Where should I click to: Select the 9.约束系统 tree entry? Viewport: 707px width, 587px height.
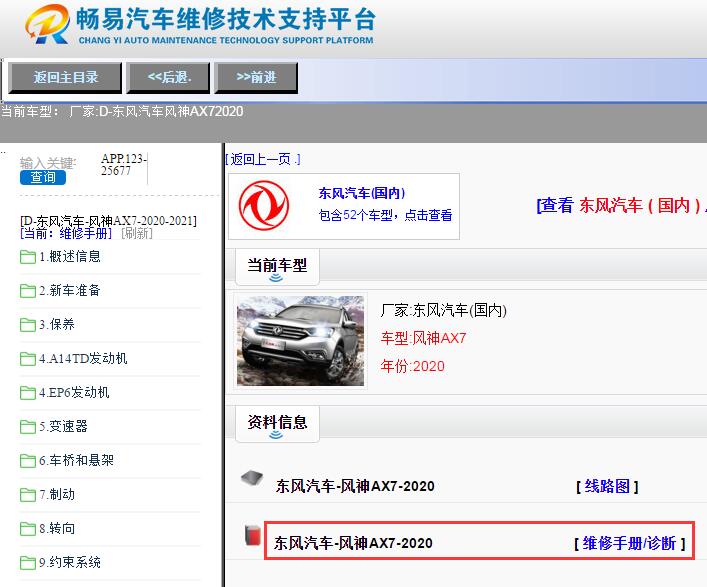70,562
